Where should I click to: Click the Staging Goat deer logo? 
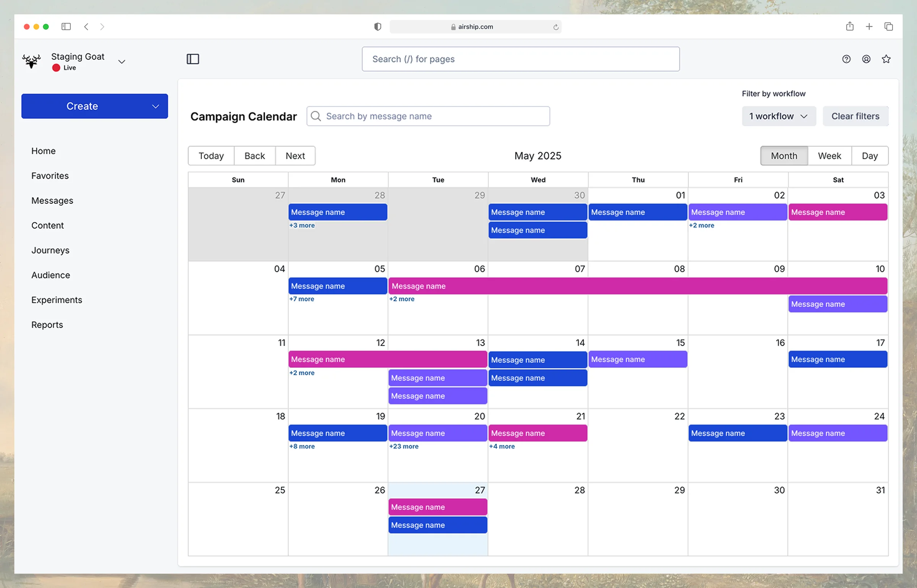(31, 61)
